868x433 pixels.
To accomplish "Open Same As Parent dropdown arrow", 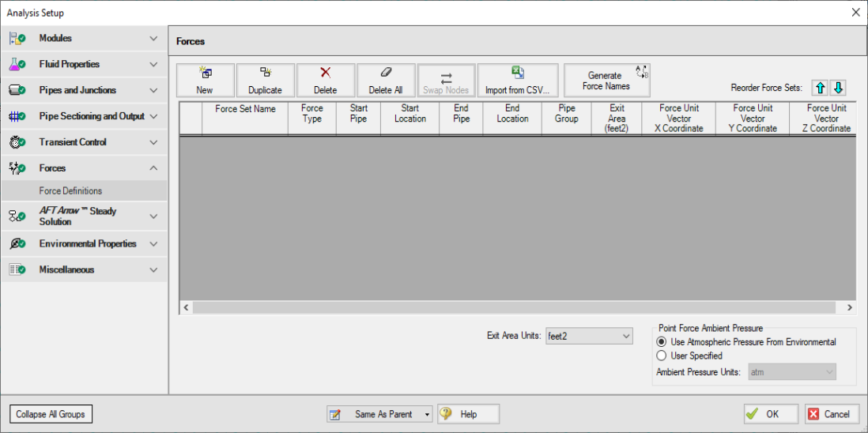I will (428, 414).
